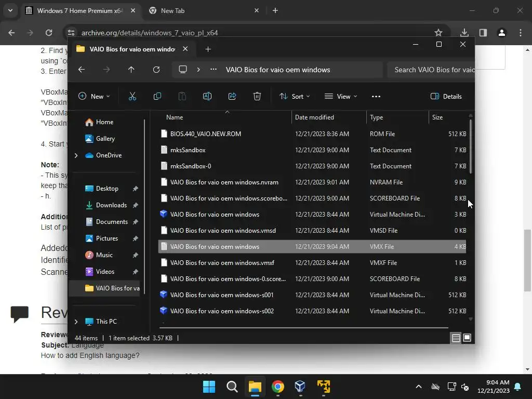Go up one folder level in Explorer
532x399 pixels.
[x=131, y=70]
